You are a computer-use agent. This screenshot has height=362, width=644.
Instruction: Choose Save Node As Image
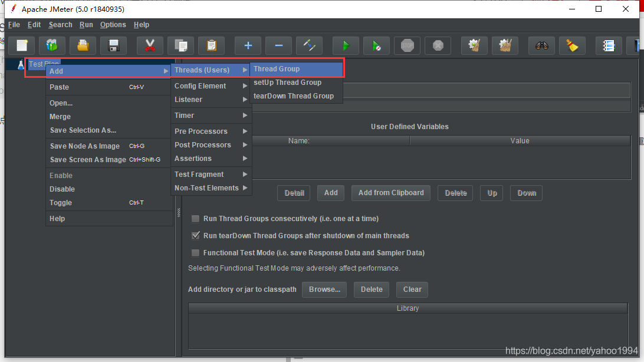coord(109,146)
